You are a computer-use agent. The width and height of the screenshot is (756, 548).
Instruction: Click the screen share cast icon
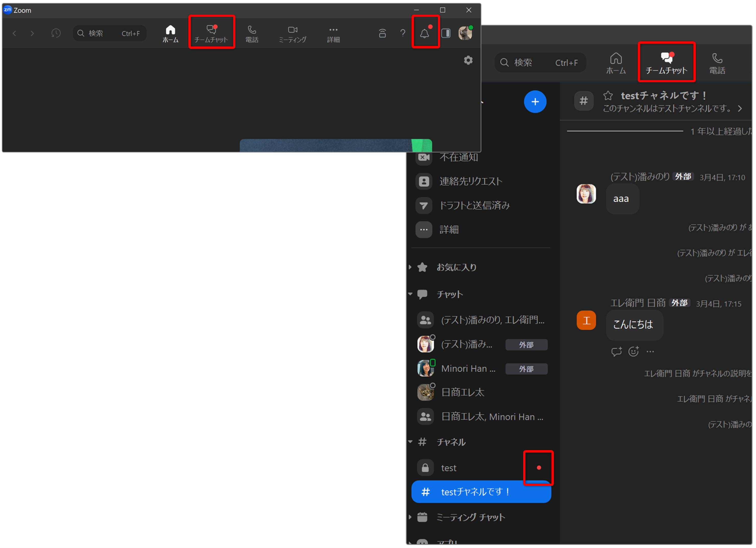point(382,33)
